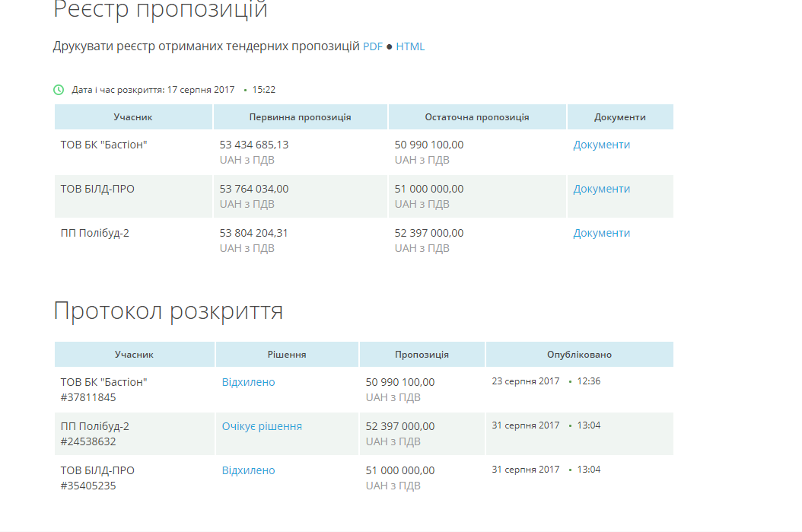The width and height of the screenshot is (802, 532).
Task: Click the Опубліковано column header
Action: coord(580,355)
